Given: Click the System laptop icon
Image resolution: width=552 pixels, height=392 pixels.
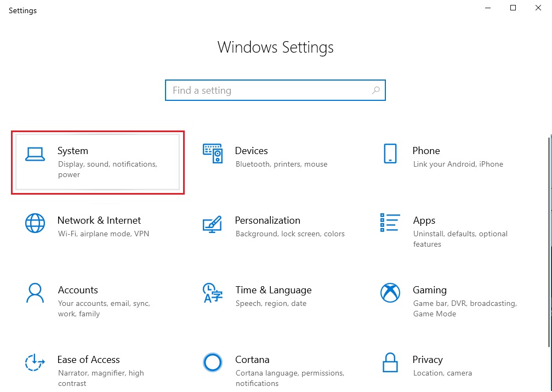Looking at the screenshot, I should tap(35, 155).
